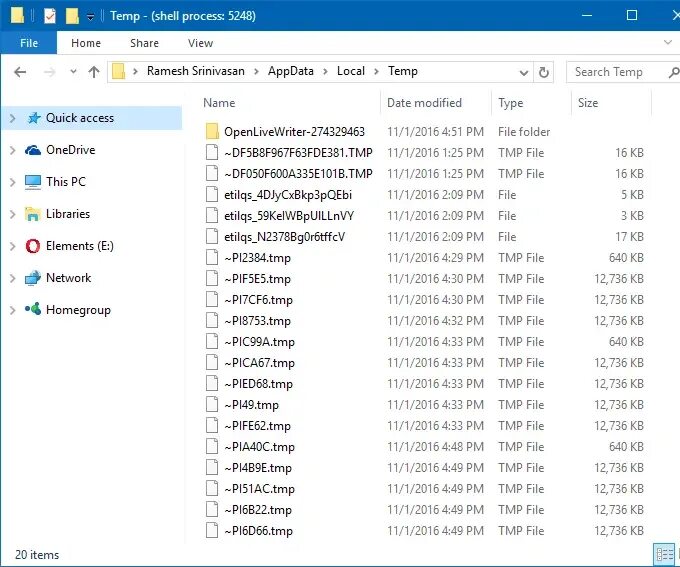The image size is (680, 567).
Task: Expand the Quick access tree node
Action: pos(13,118)
